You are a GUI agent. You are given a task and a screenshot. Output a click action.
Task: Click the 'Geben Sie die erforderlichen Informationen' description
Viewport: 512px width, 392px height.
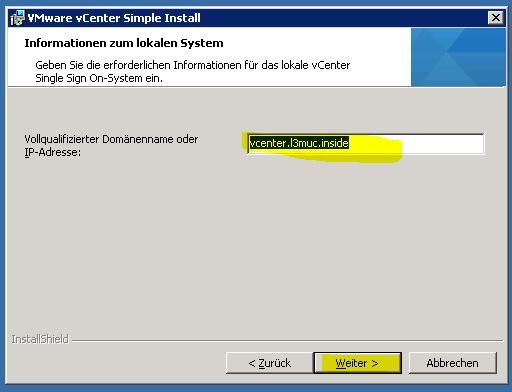pos(192,72)
